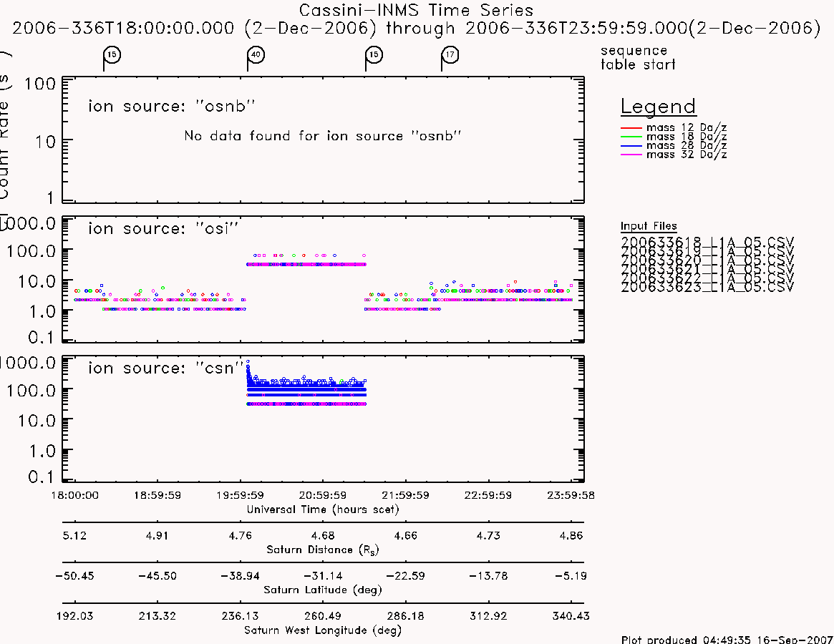Click the 100 tick label on osnb panel

pos(40,84)
